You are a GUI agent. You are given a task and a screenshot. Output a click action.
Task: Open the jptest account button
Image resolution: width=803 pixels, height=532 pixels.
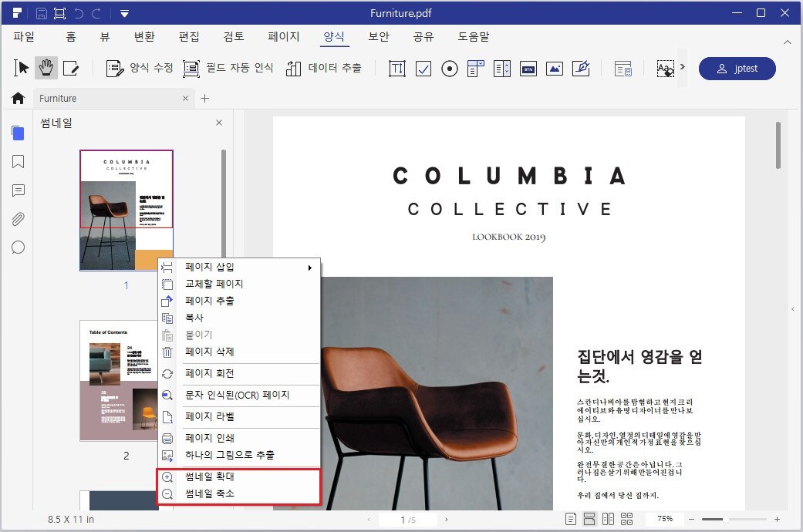(x=737, y=69)
